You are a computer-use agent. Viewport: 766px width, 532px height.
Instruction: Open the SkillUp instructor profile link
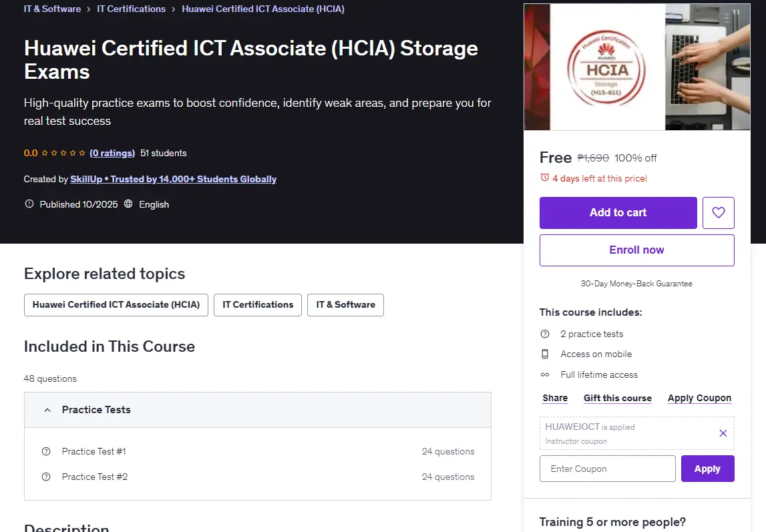click(x=174, y=179)
